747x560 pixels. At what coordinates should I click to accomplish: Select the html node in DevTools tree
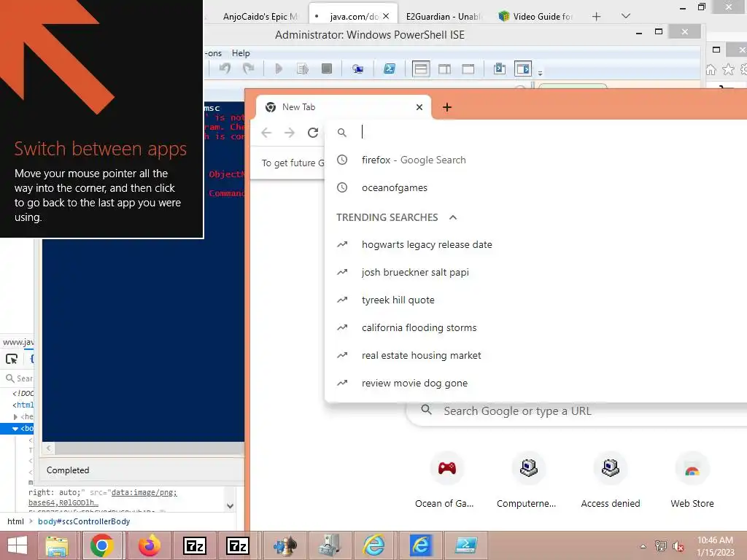pyautogui.click(x=23, y=405)
